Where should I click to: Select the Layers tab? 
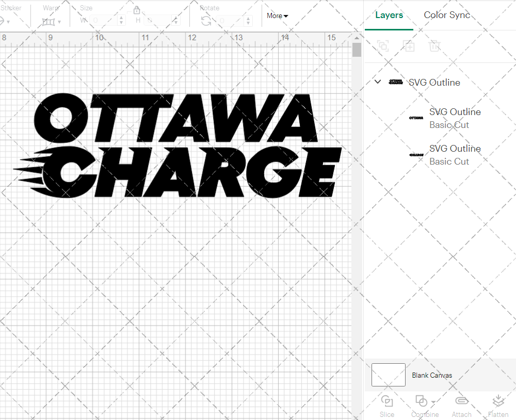click(389, 15)
